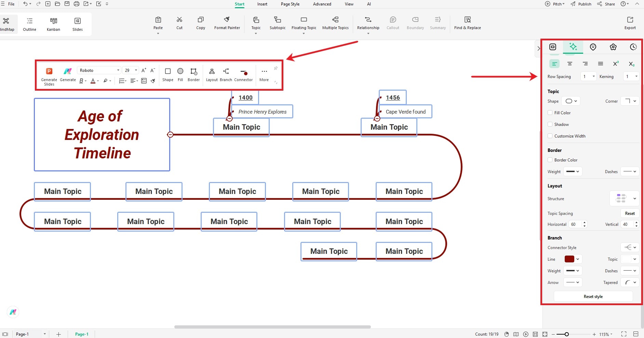
Task: Open the layout Structure dropdown
Action: pos(625,198)
